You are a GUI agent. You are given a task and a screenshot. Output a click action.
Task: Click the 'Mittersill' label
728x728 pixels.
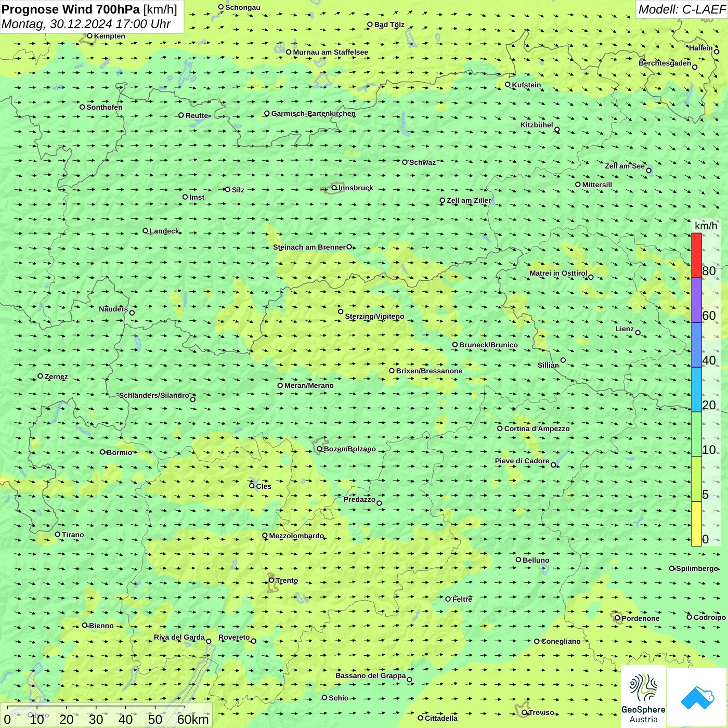coord(597,185)
